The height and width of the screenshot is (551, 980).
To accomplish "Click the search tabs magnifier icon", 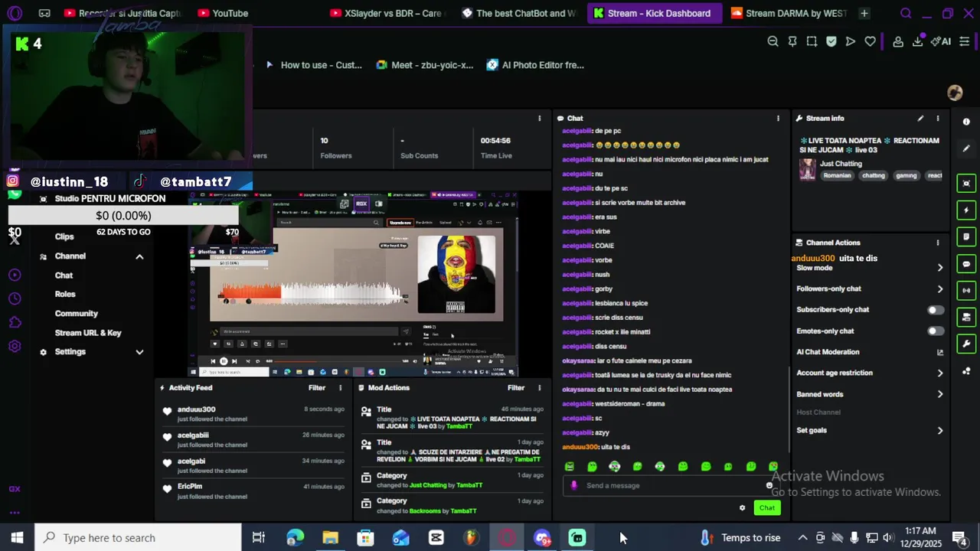I will click(x=906, y=13).
